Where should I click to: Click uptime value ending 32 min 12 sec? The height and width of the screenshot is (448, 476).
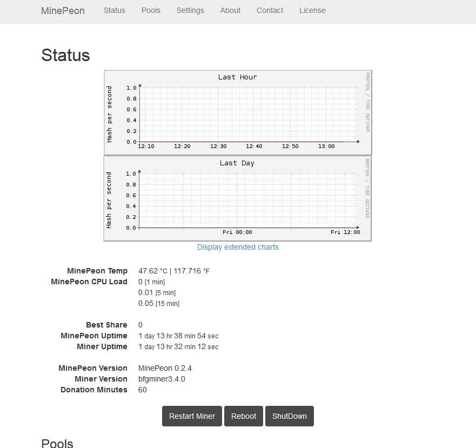point(178,346)
